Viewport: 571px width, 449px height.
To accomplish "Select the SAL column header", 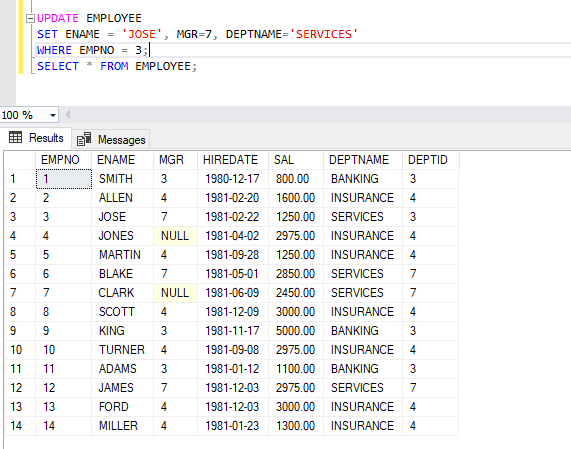I will coord(296,160).
